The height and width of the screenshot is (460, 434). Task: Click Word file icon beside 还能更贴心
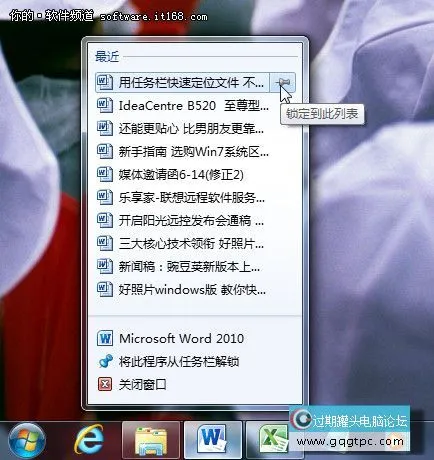click(105, 128)
